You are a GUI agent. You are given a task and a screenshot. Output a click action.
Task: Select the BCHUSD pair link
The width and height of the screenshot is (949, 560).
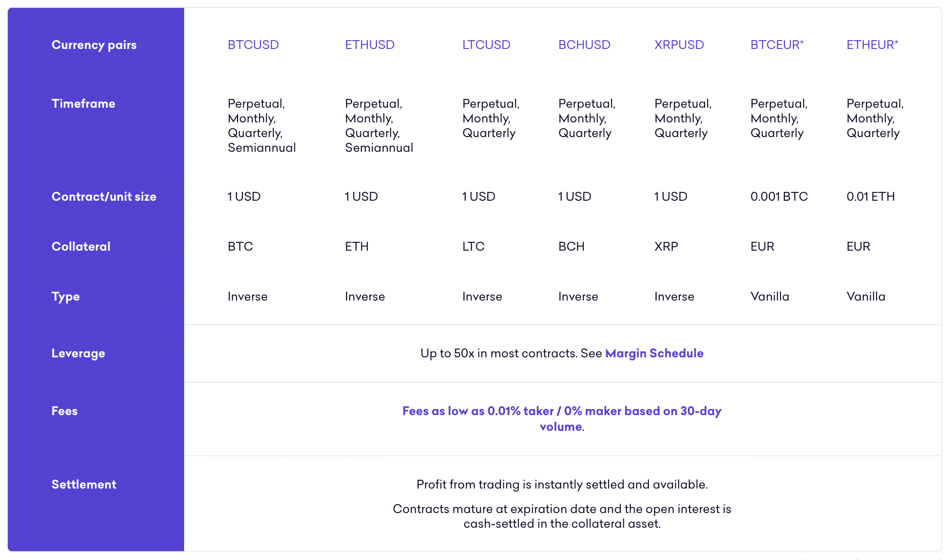[584, 45]
